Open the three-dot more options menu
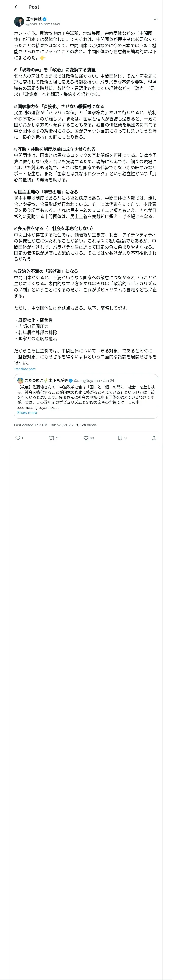Image resolution: width=172 pixels, height=980 pixels. click(155, 19)
